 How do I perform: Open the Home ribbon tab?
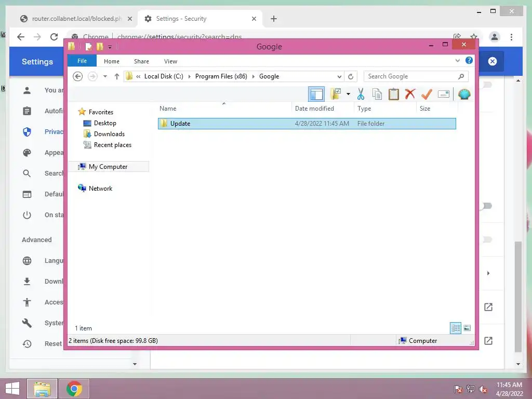112,61
